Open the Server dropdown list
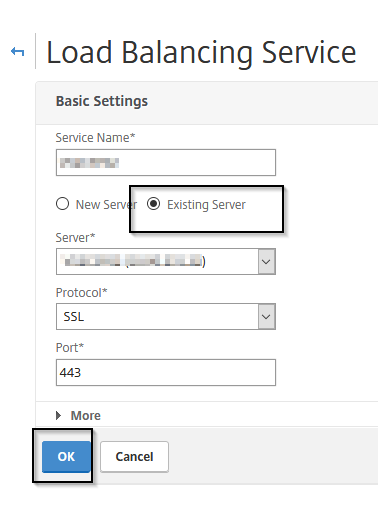 coord(166,262)
